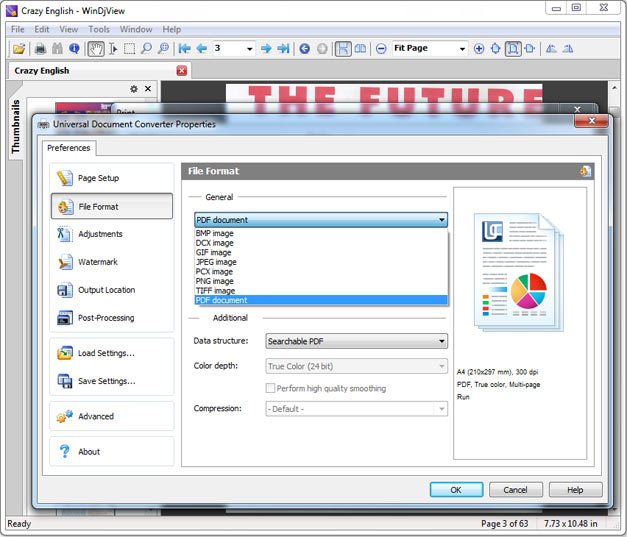
Task: Click the OK button
Action: tap(456, 490)
